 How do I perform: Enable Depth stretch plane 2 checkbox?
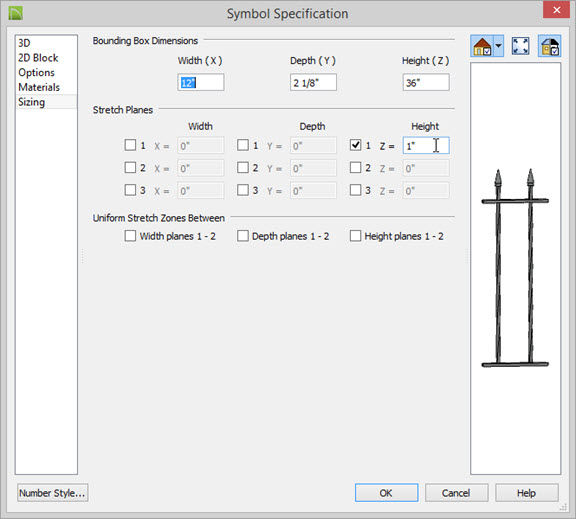pos(242,167)
